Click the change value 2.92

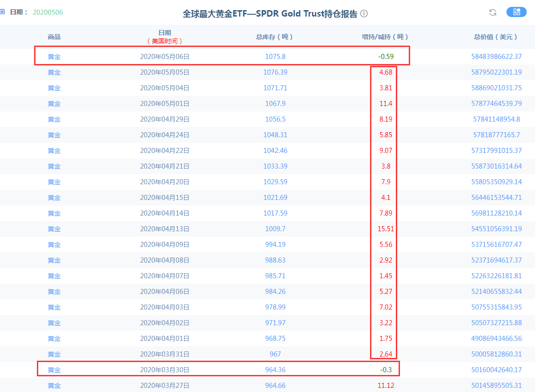tap(386, 261)
